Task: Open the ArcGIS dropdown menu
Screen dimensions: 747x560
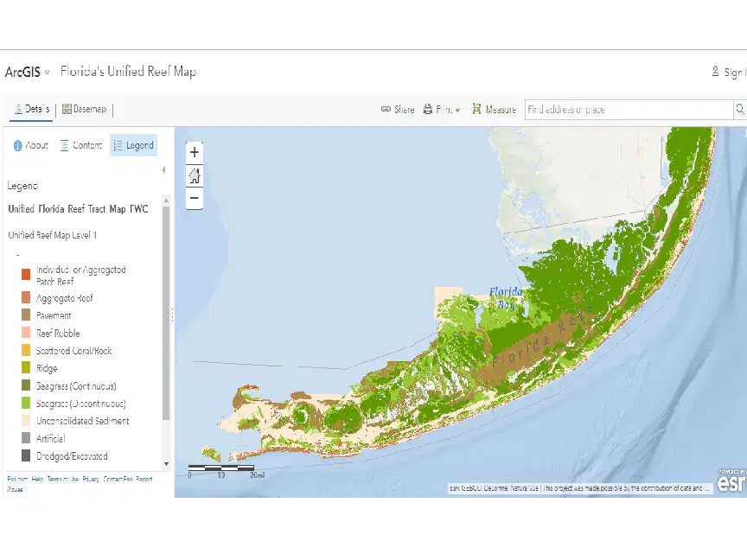Action: click(x=27, y=72)
